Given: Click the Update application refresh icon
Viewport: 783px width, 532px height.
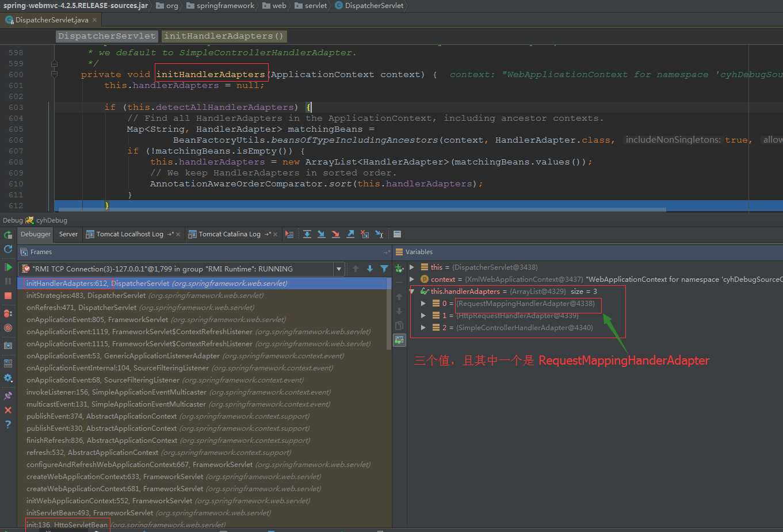Looking at the screenshot, I should tap(8, 249).
